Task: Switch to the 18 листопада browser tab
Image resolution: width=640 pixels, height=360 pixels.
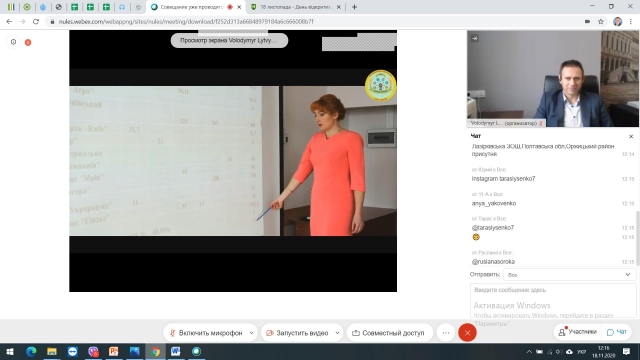Action: (x=296, y=7)
